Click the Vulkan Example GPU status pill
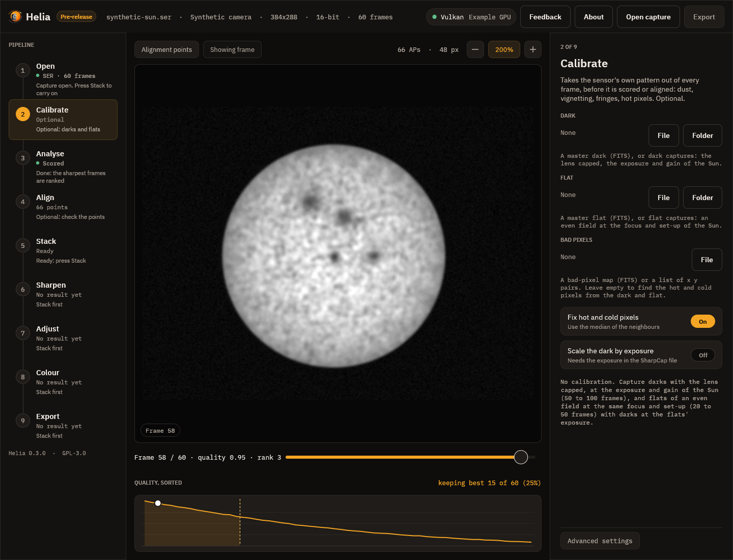Screen dimensions: 733x560 coord(471,17)
